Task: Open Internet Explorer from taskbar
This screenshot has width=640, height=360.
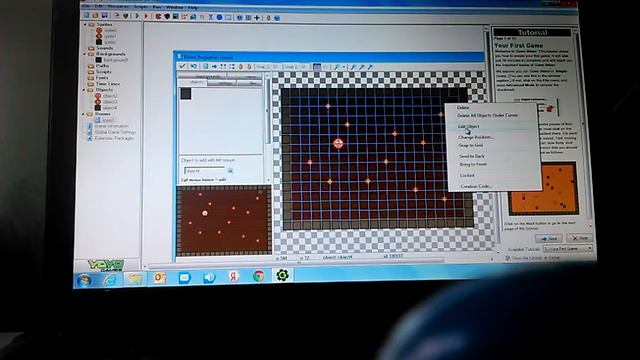Action: 109,280
